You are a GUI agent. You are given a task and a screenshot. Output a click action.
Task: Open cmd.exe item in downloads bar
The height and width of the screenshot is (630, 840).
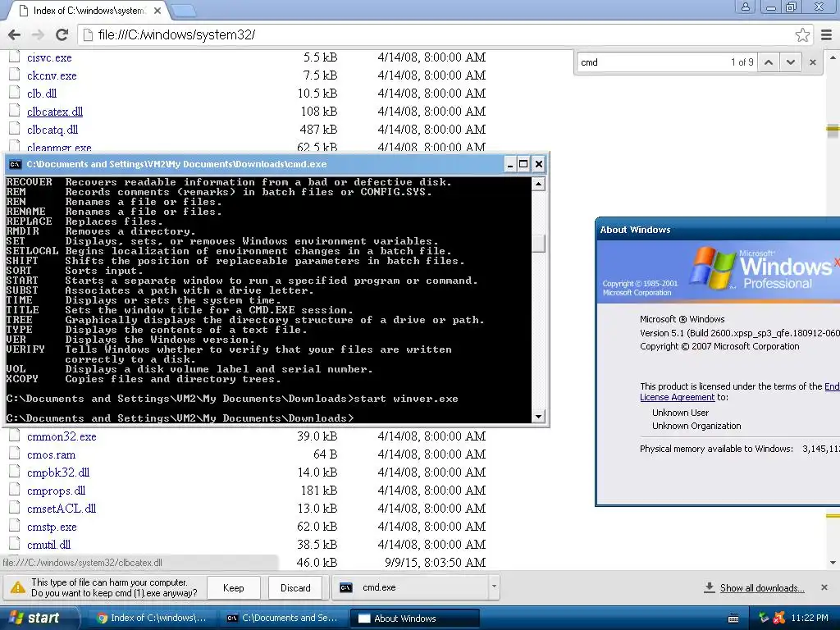click(410, 587)
